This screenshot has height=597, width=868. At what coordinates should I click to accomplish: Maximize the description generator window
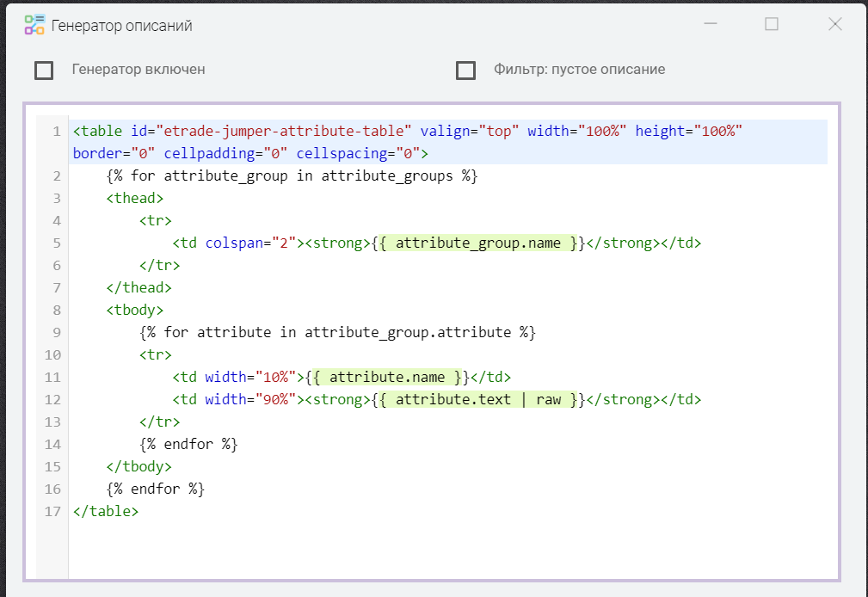pyautogui.click(x=772, y=24)
